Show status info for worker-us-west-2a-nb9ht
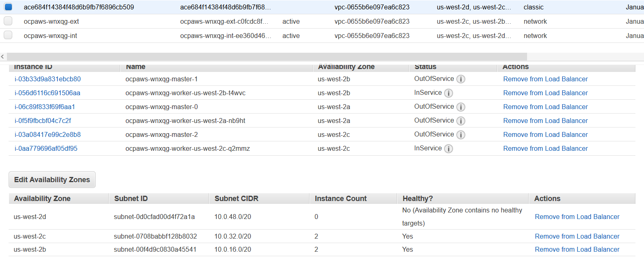 pyautogui.click(x=461, y=121)
